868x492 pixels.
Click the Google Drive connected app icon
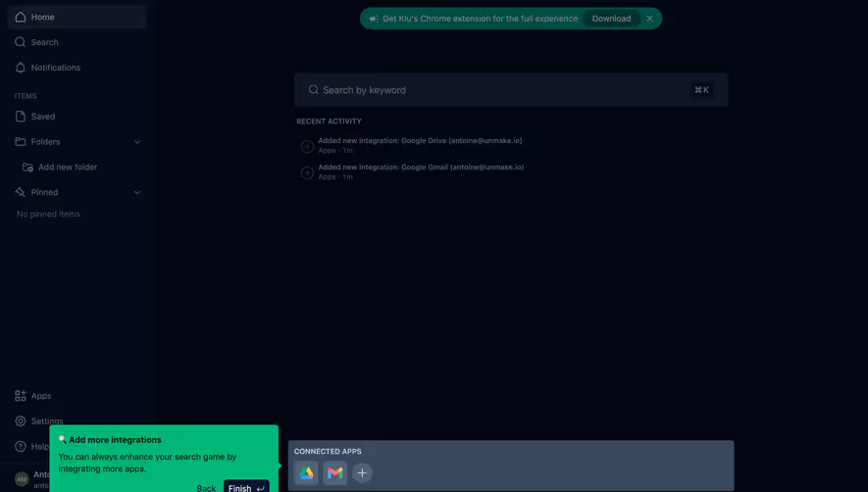point(306,473)
